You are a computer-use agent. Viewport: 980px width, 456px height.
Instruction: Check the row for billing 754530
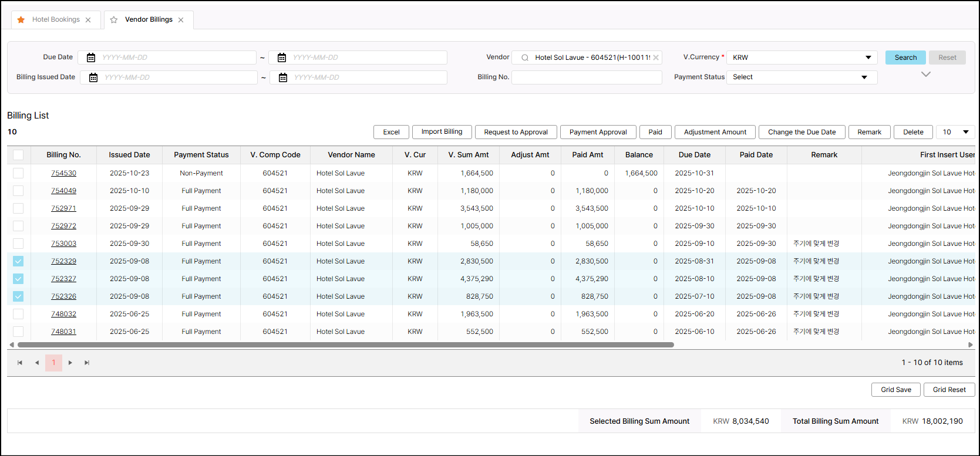tap(18, 173)
